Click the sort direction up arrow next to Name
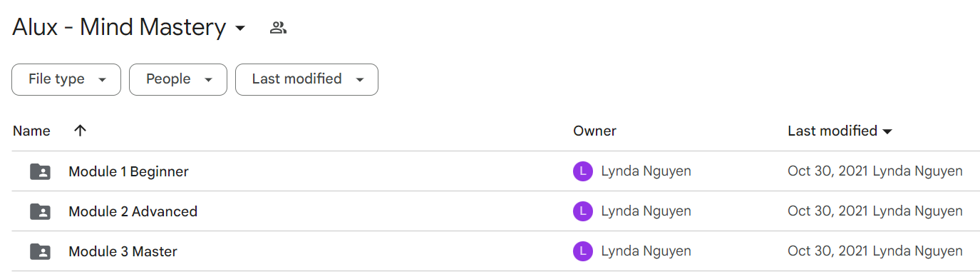Image resolution: width=980 pixels, height=272 pixels. [x=80, y=131]
